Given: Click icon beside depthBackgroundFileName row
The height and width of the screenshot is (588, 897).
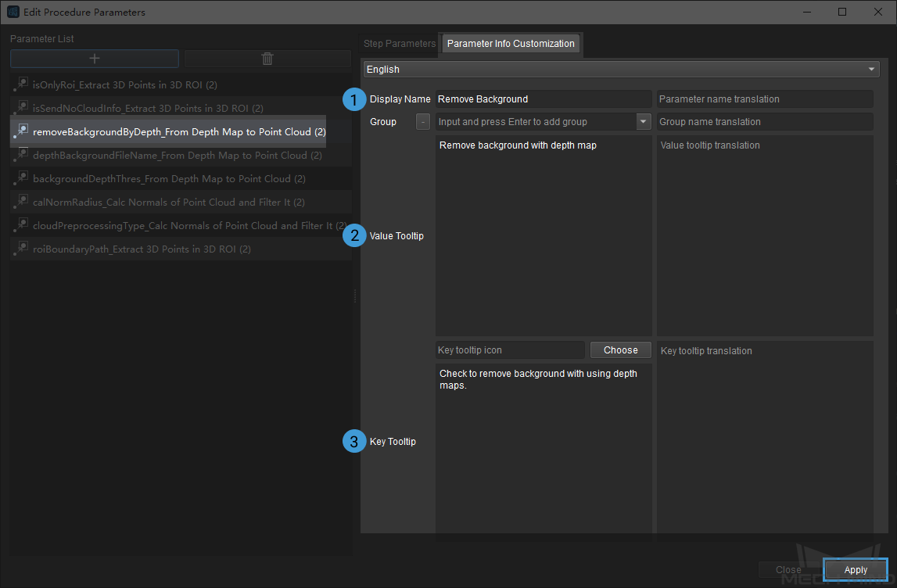Looking at the screenshot, I should tap(22, 155).
